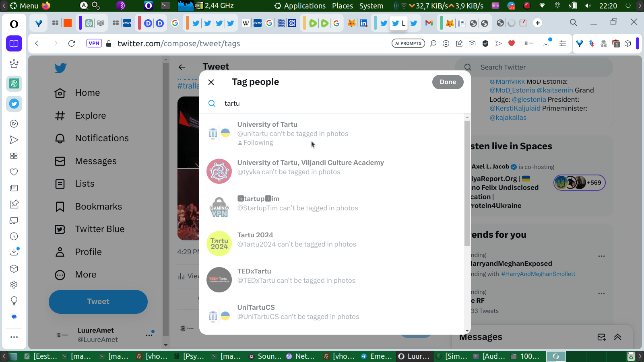Open the @kajakallas profile link
This screenshot has width=644, height=362.
[x=508, y=117]
